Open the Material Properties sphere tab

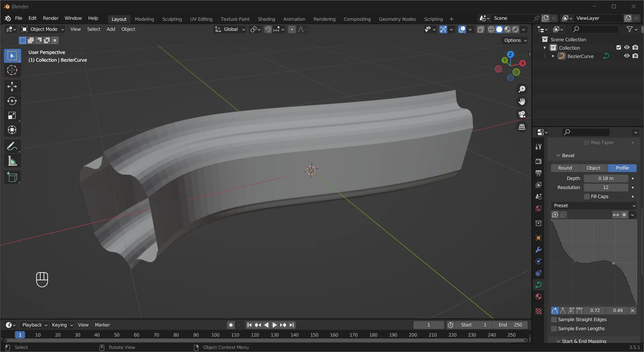tap(538, 296)
